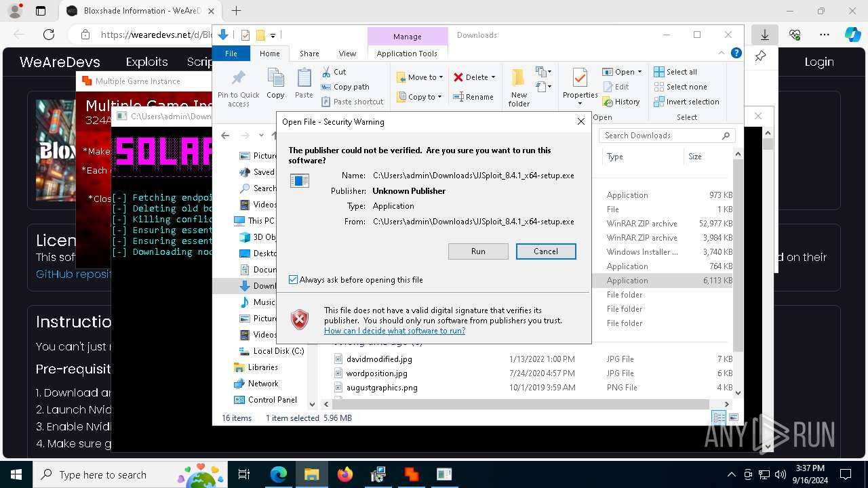Click the Edge browser Downloads icon
This screenshot has height=488, width=868.
pos(764,35)
